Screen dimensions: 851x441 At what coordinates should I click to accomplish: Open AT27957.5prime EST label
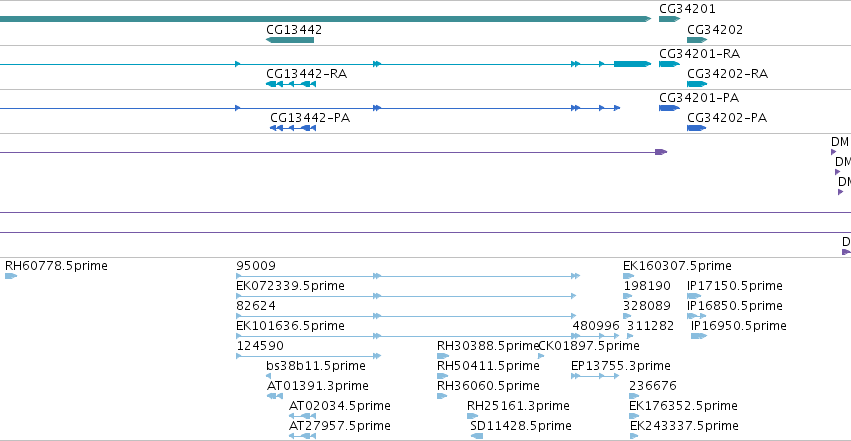[340, 426]
